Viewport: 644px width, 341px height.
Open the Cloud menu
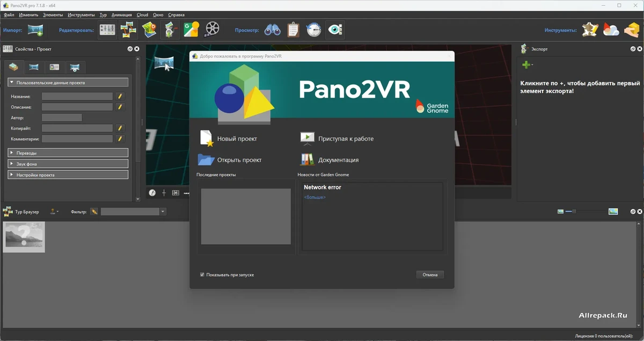coord(142,15)
